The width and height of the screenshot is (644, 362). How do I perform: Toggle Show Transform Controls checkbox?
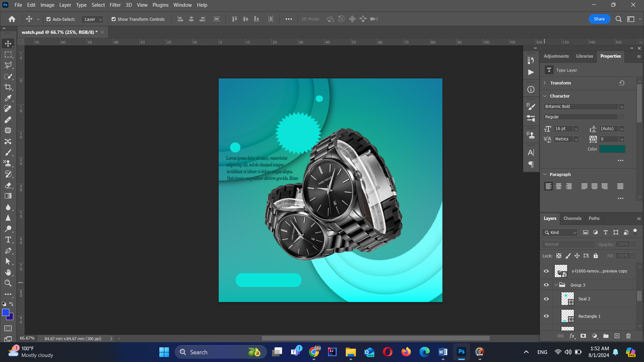coord(114,19)
